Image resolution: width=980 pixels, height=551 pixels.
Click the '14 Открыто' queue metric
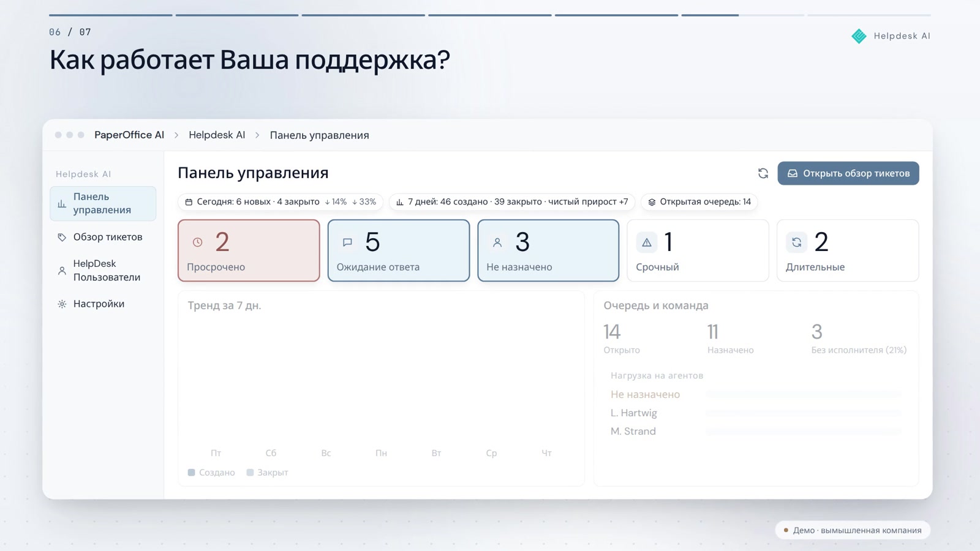pos(622,339)
